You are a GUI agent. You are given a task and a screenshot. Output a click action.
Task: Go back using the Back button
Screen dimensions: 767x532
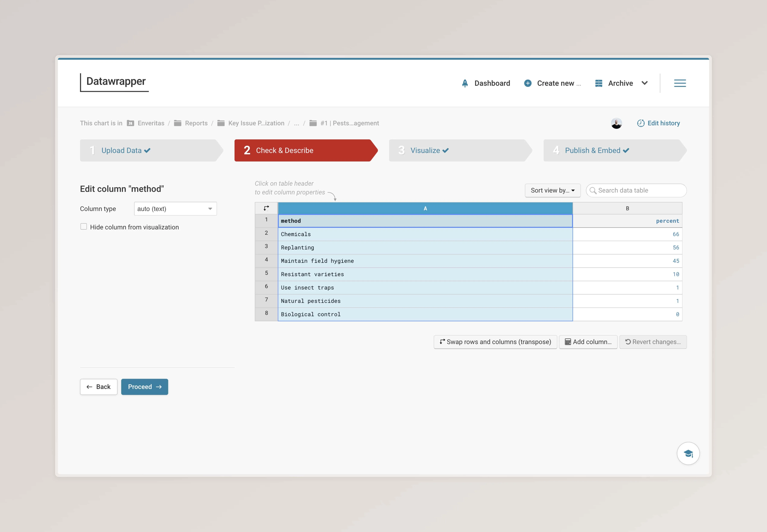[x=98, y=387]
